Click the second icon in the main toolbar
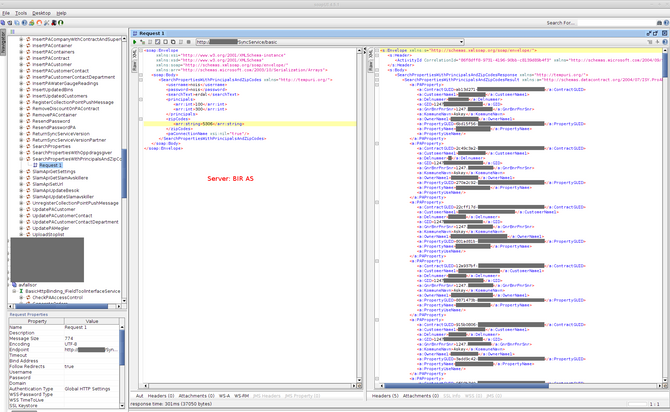This screenshot has width=670, height=412. click(10, 23)
